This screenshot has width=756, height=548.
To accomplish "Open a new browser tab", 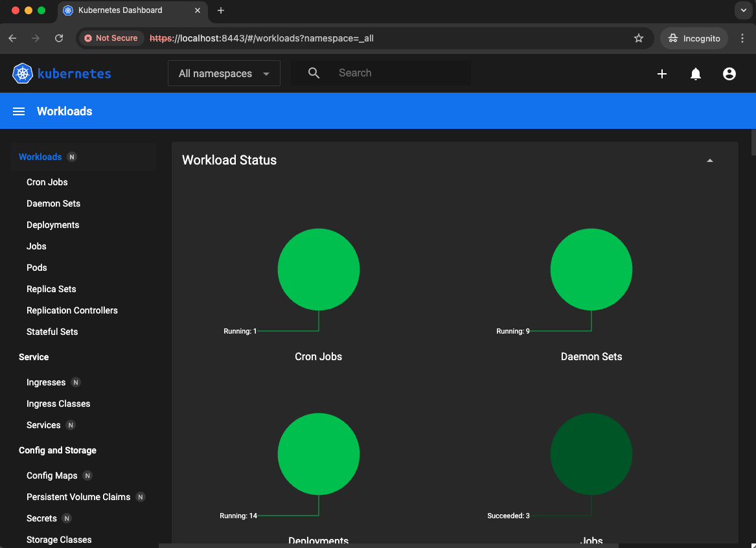I will (221, 10).
